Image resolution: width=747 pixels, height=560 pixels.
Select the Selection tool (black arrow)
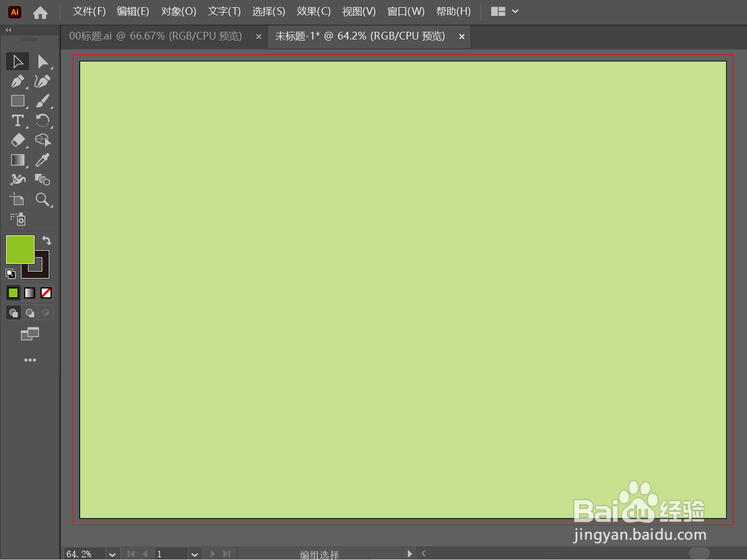[x=18, y=61]
